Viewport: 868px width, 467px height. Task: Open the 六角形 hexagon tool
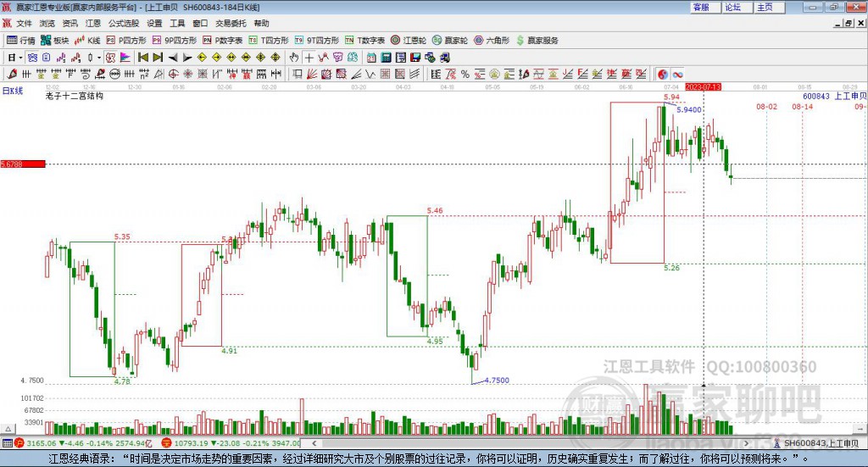[492, 40]
